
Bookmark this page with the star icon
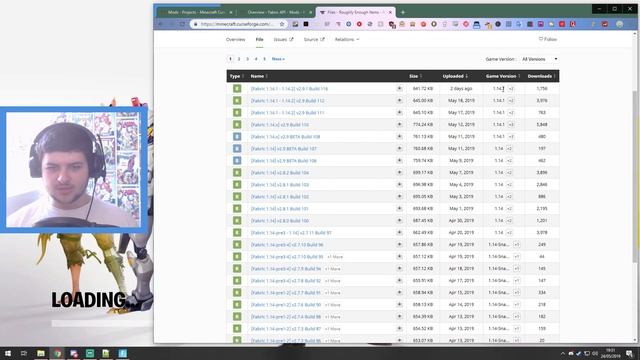pos(282,24)
